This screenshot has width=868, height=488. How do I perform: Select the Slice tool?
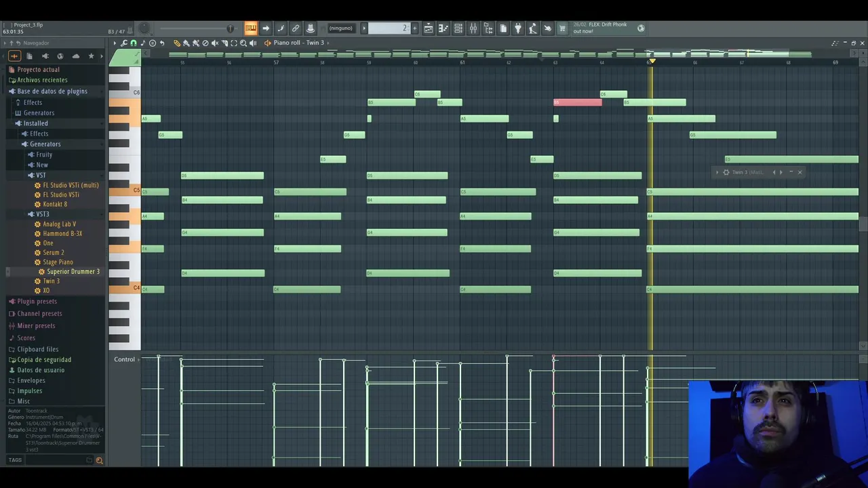point(224,43)
